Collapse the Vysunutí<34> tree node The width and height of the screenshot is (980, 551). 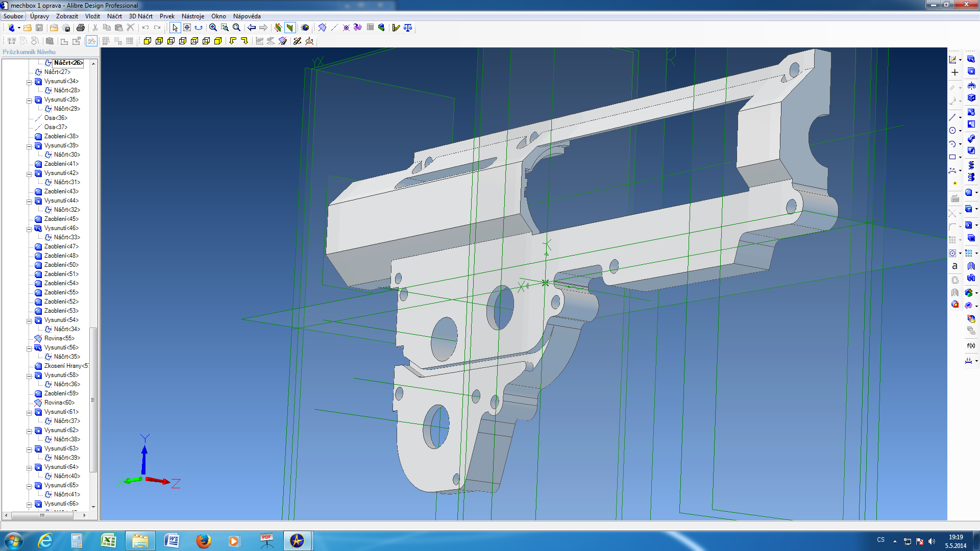29,82
